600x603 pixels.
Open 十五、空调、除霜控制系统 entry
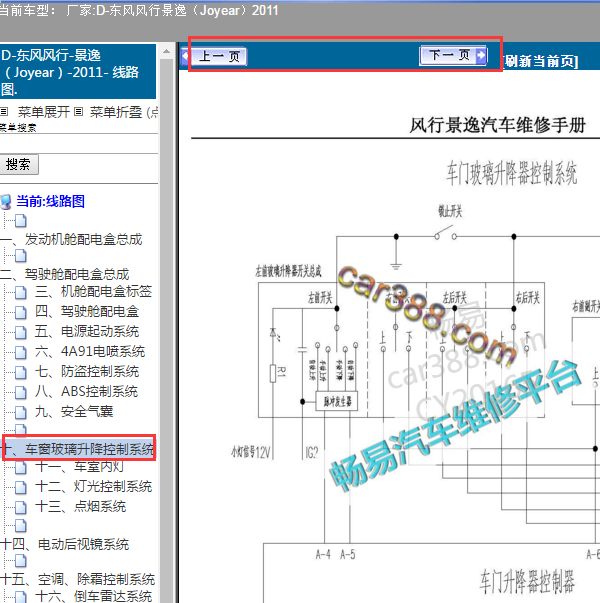tap(78, 579)
